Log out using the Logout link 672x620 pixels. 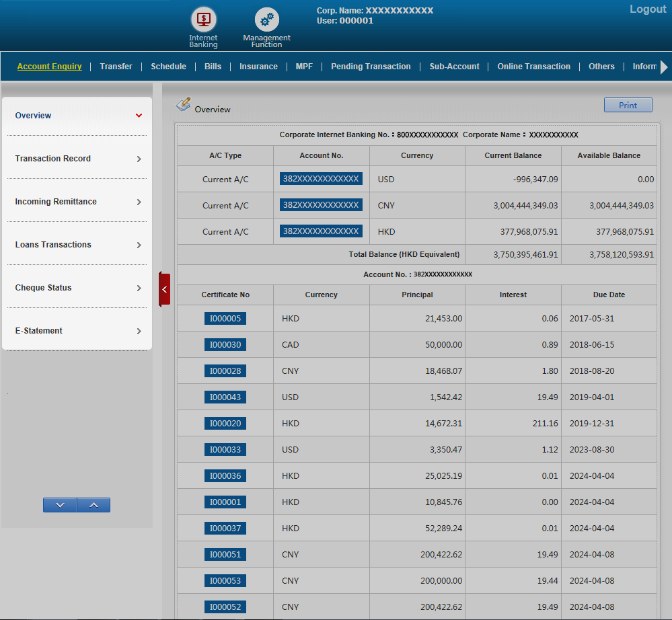[647, 9]
